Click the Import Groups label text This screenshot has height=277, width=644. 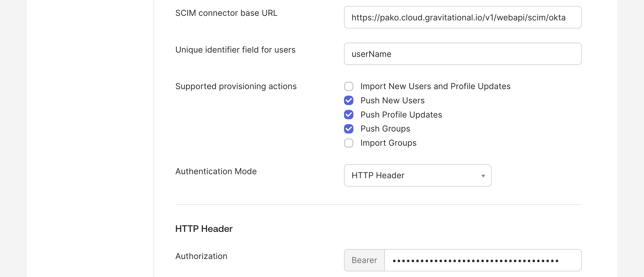tap(388, 143)
